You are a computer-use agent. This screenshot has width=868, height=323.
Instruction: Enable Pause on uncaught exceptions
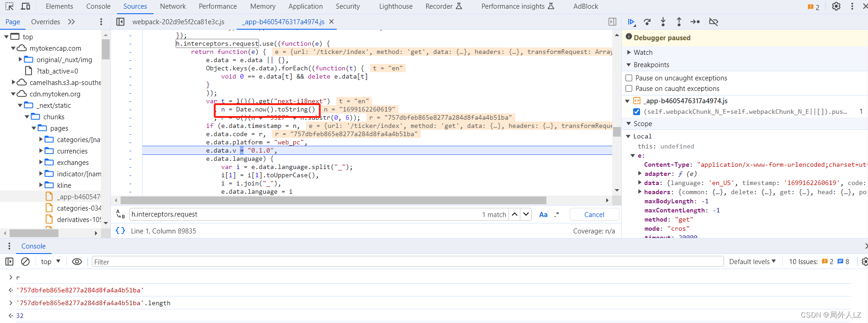pos(629,78)
